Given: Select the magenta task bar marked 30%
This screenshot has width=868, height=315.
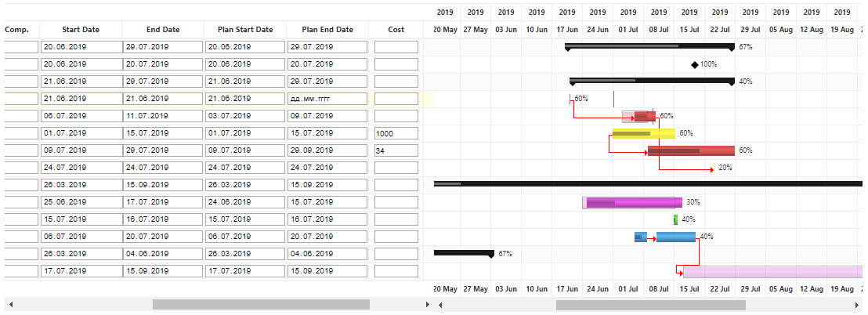Looking at the screenshot, I should [x=635, y=203].
